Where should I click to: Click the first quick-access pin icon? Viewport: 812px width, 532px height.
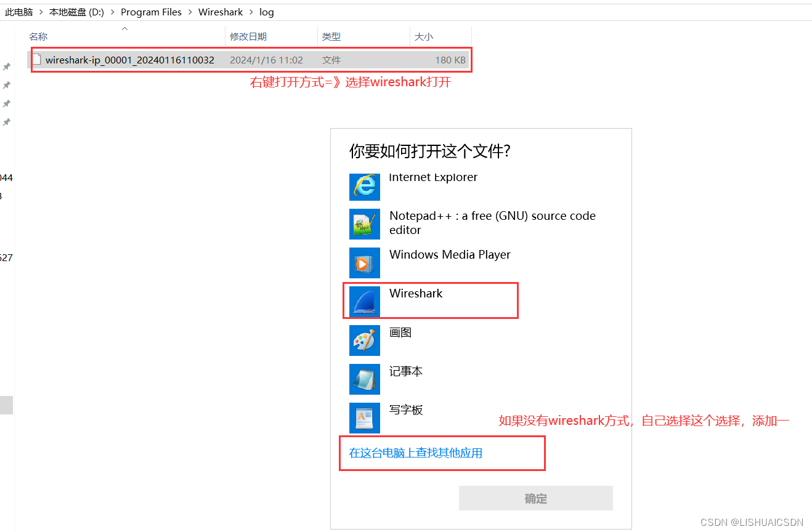coord(7,66)
